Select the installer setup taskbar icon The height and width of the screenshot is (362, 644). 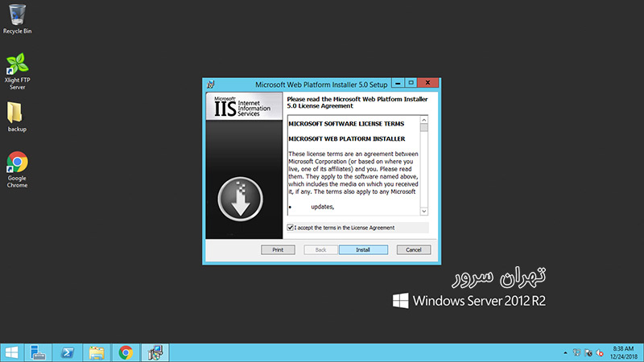click(x=154, y=352)
